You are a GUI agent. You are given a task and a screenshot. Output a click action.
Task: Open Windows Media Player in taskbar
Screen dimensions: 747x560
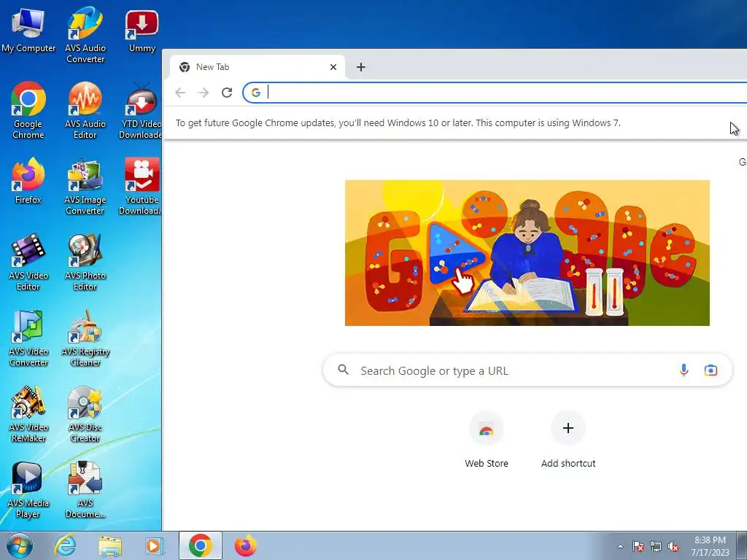click(153, 545)
